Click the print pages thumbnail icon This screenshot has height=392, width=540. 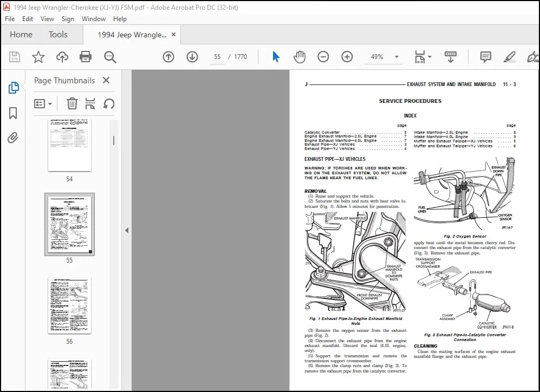pos(90,103)
